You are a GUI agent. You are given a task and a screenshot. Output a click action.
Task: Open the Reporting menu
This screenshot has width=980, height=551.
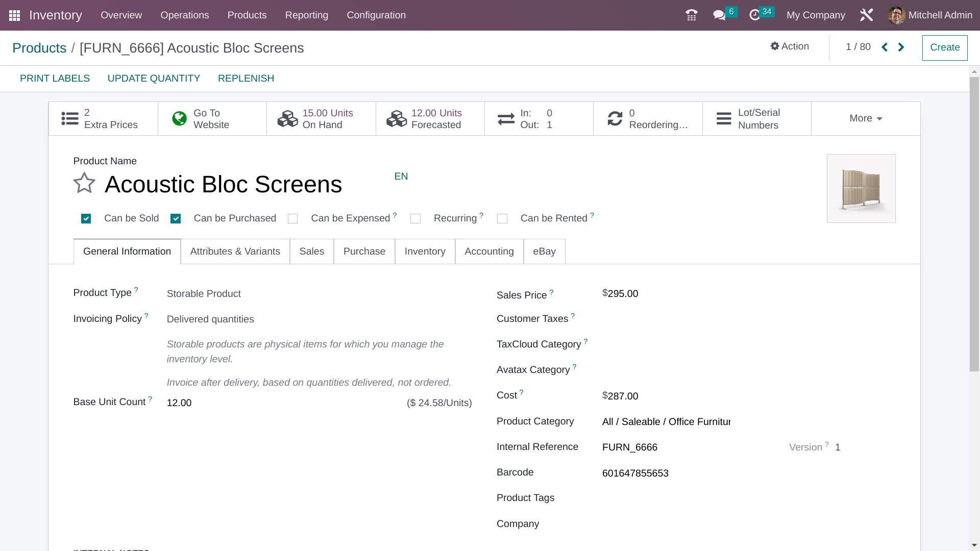click(x=307, y=15)
